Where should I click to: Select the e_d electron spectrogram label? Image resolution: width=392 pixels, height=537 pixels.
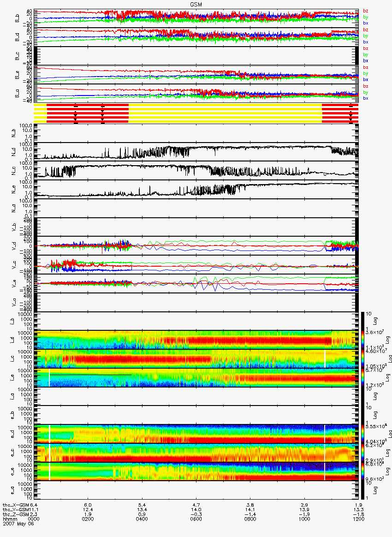tap(12, 434)
